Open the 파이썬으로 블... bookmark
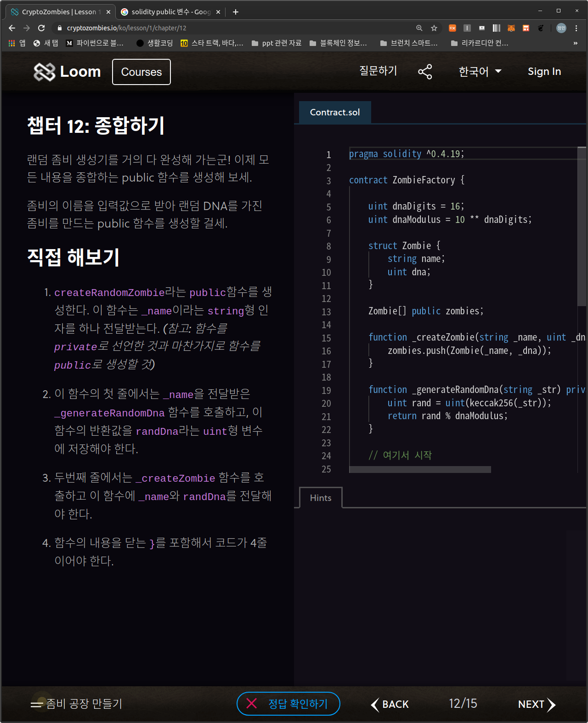The image size is (588, 723). coord(95,43)
